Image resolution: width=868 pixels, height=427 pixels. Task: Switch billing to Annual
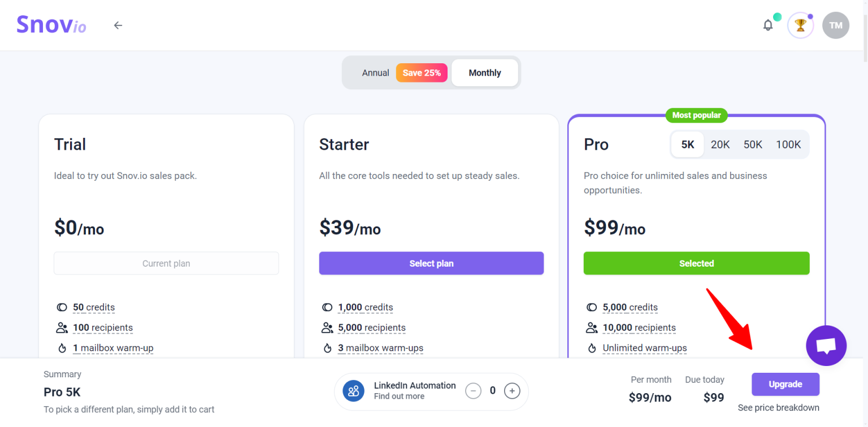[x=376, y=73]
